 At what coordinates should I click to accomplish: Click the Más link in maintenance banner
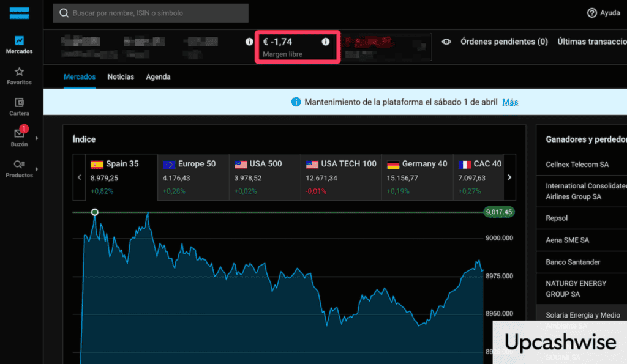click(x=510, y=102)
